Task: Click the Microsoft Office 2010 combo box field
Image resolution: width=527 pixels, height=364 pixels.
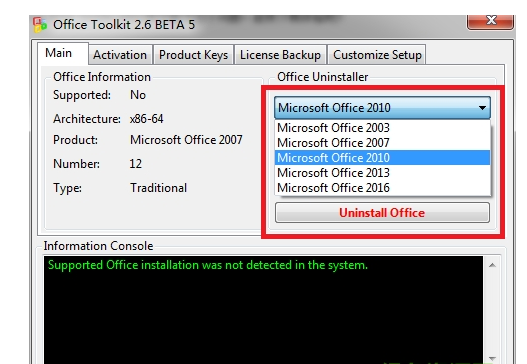Action: (x=382, y=108)
